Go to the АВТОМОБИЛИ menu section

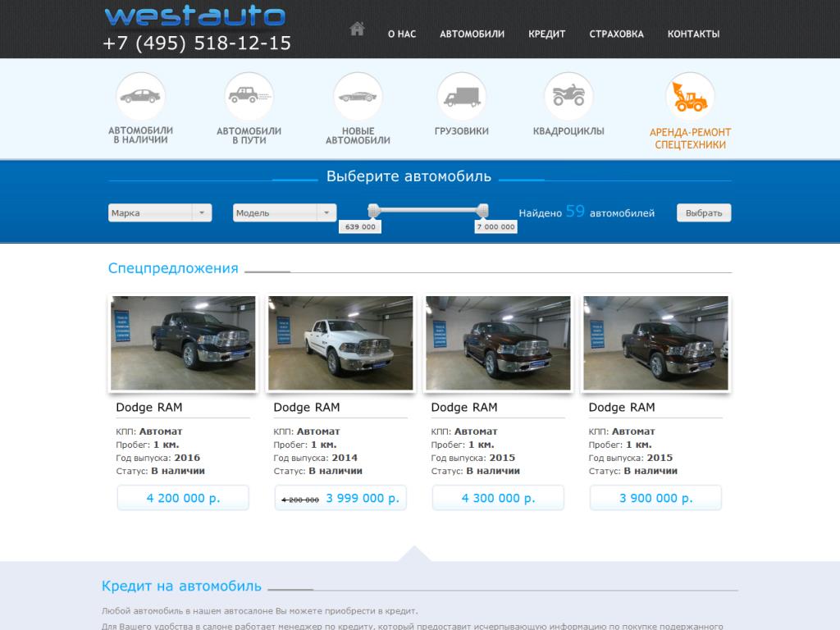tap(472, 34)
